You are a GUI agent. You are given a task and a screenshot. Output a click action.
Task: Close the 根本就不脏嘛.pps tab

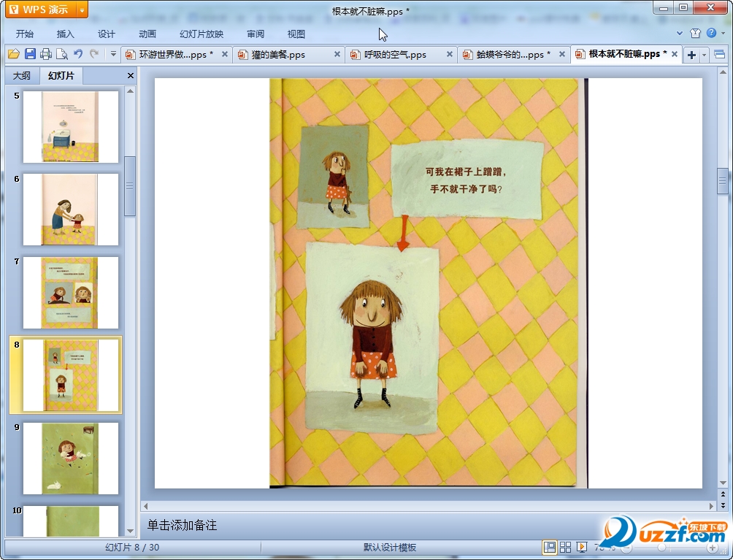click(675, 54)
